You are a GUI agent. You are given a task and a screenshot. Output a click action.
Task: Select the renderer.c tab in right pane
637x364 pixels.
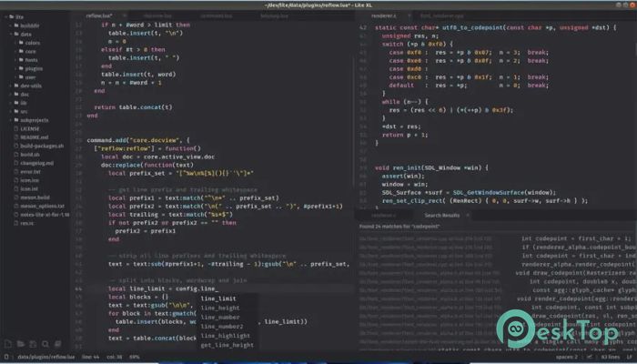point(383,15)
